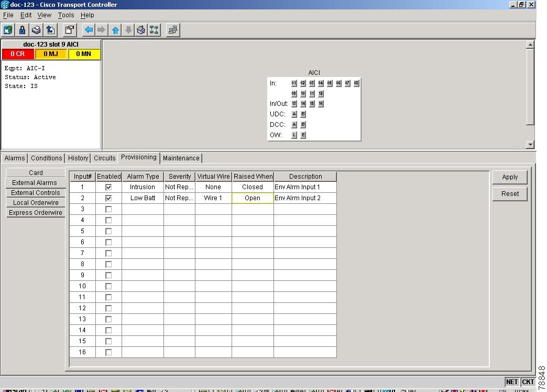Enable input 4 checkbox
The width and height of the screenshot is (547, 392).
coord(108,220)
